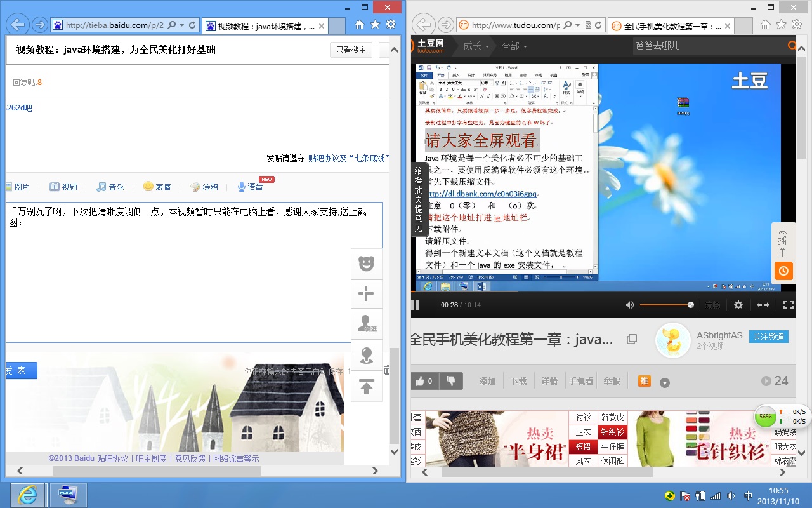
Task: Insert music with 音乐
Action: click(110, 187)
